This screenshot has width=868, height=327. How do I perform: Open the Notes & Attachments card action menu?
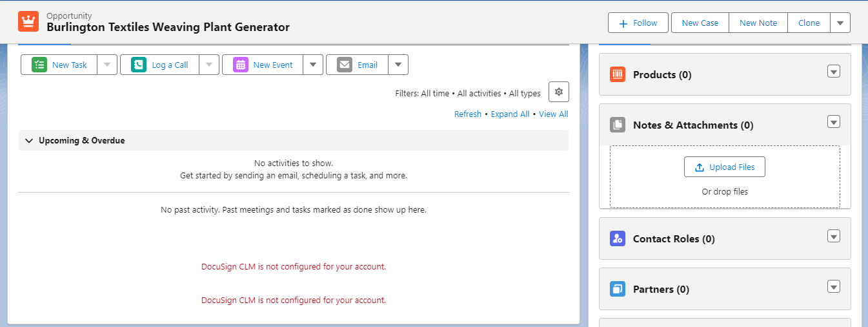pos(834,122)
